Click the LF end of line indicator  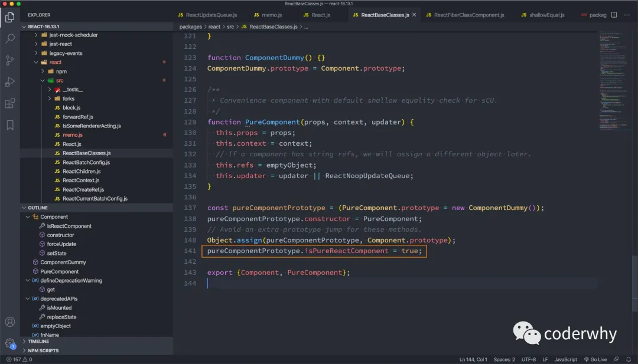coord(545,359)
